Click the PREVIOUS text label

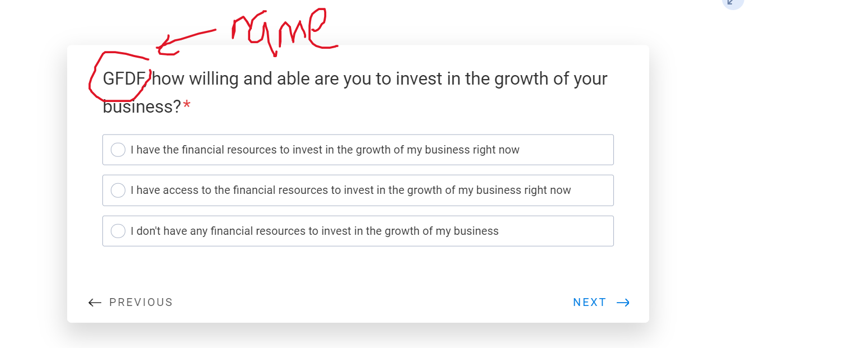tap(141, 303)
